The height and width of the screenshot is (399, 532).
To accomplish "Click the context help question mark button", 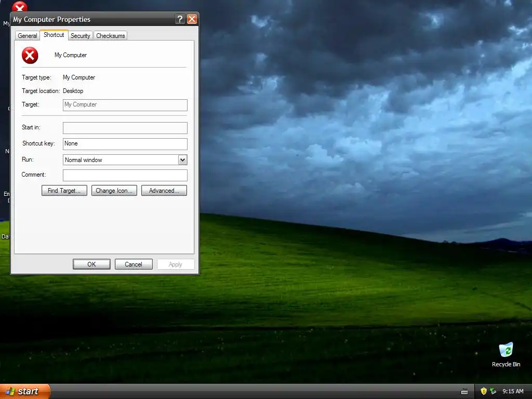I will tap(180, 19).
